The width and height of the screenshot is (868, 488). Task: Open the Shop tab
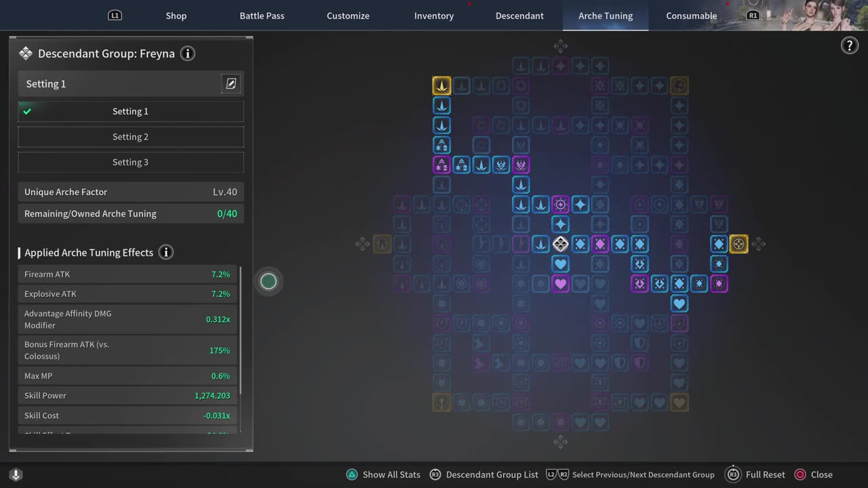(x=176, y=16)
